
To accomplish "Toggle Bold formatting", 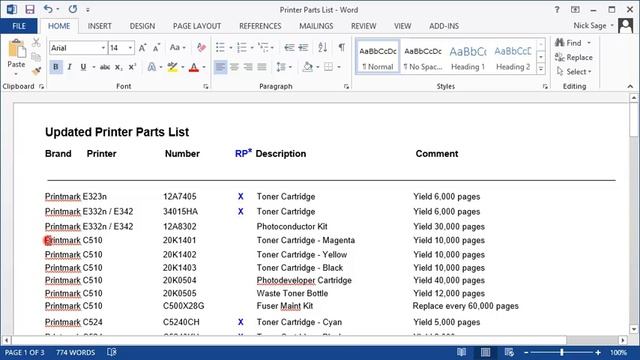I will (56, 67).
